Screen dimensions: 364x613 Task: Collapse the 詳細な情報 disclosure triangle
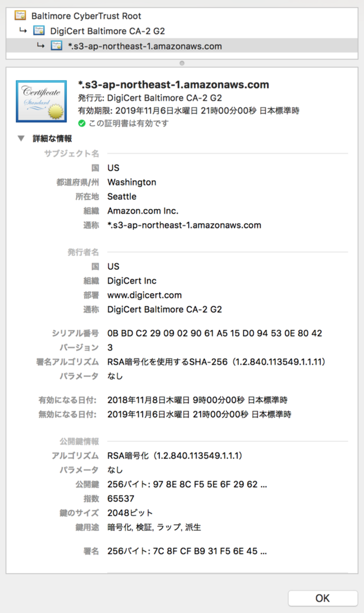[x=21, y=138]
